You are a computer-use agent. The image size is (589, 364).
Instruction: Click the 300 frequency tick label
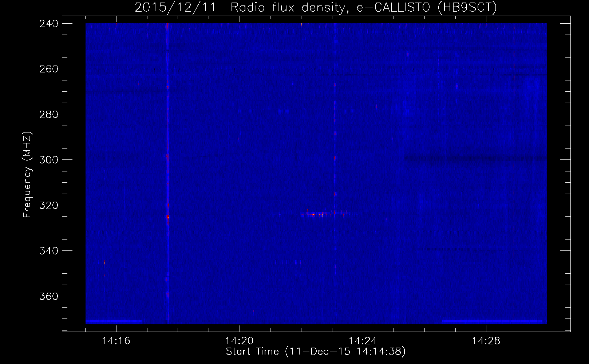[x=48, y=160]
